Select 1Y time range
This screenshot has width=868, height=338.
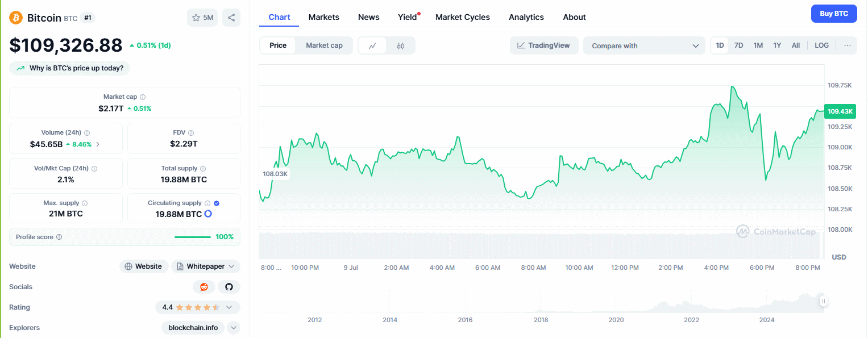(777, 45)
